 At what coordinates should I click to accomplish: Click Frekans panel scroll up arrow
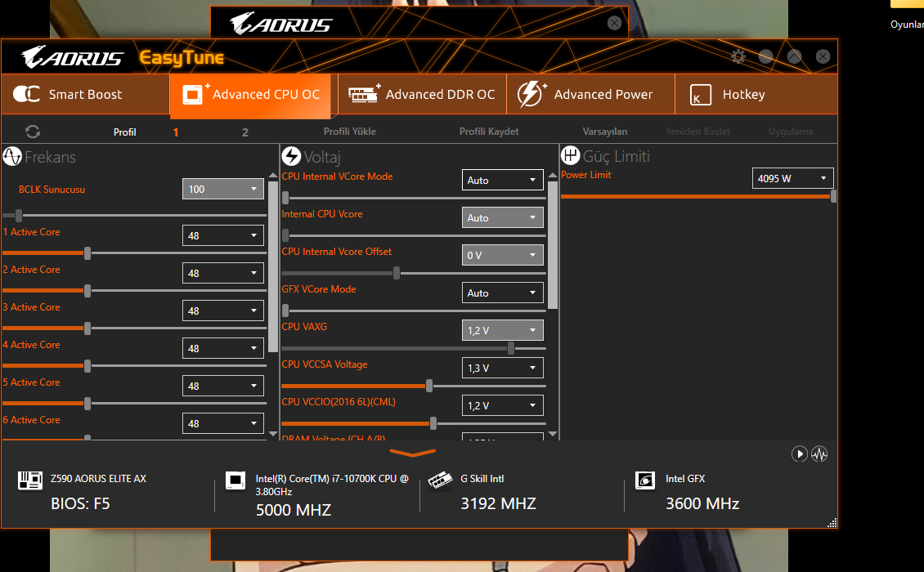(273, 176)
